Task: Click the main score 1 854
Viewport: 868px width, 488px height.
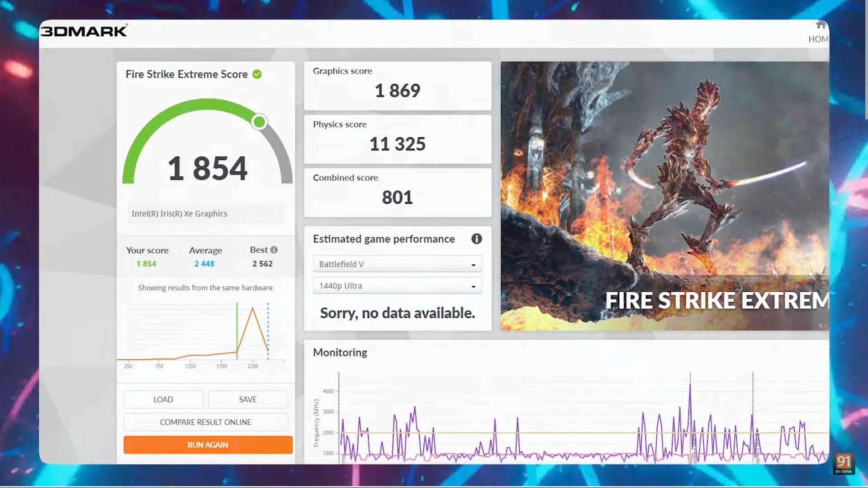Action: point(208,168)
